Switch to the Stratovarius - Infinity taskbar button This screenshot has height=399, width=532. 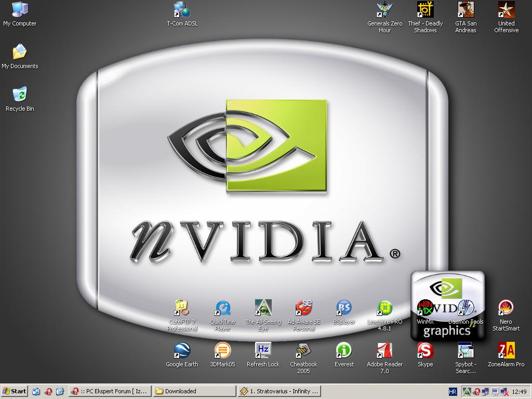279,391
